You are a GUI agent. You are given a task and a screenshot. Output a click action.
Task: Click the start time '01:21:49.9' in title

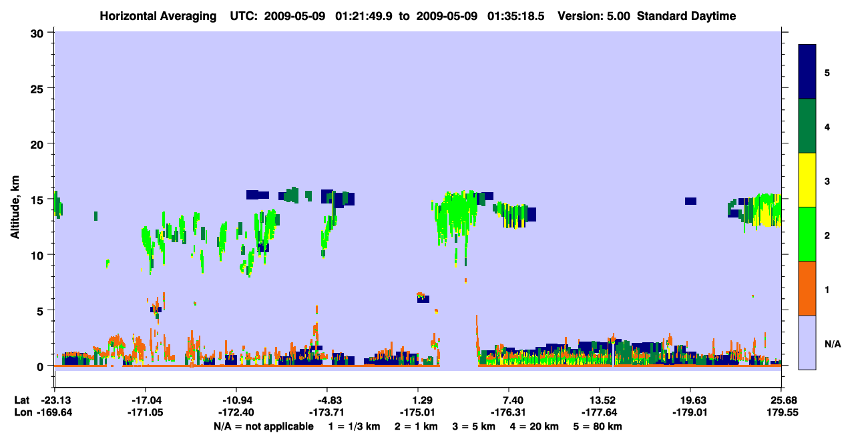point(365,16)
